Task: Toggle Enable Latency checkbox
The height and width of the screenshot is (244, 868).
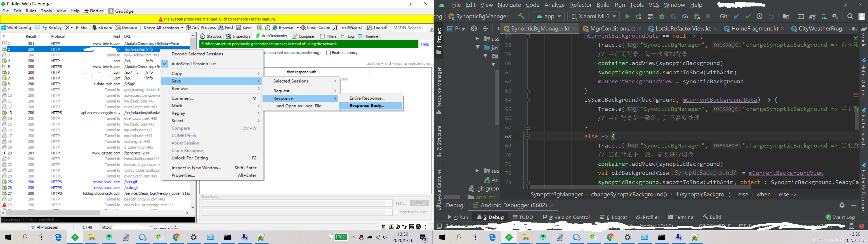Action: pyautogui.click(x=328, y=53)
